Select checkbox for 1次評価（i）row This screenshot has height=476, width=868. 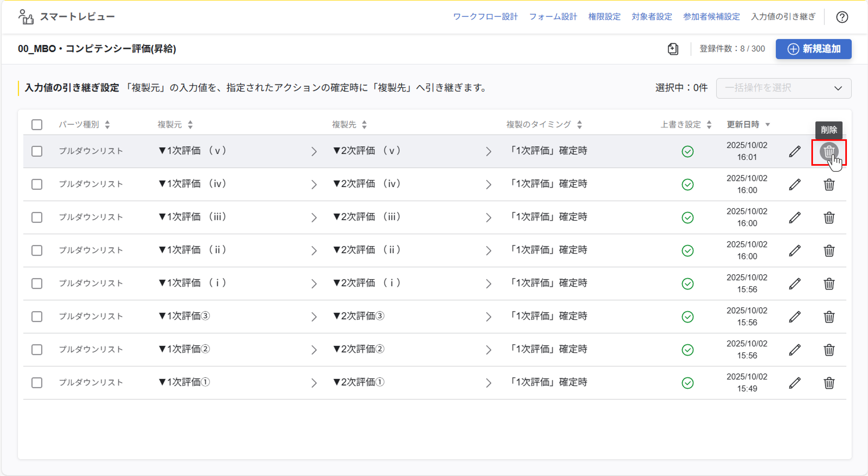pos(37,284)
